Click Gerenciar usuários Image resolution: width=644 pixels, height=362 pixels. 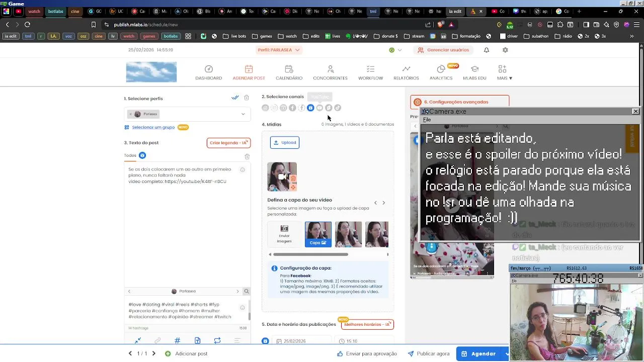point(443,50)
